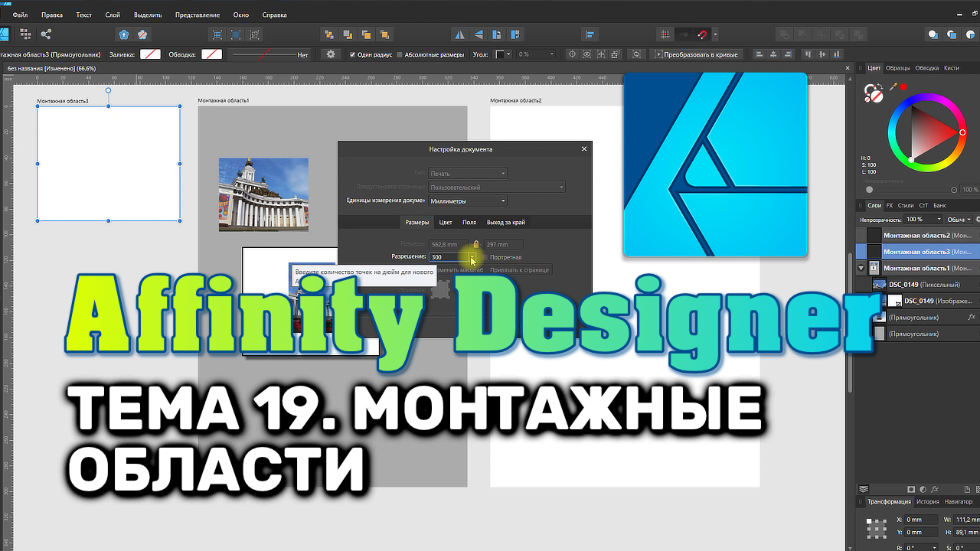The height and width of the screenshot is (551, 980).
Task: Toggle Snapping magnet icon
Action: pos(703,34)
